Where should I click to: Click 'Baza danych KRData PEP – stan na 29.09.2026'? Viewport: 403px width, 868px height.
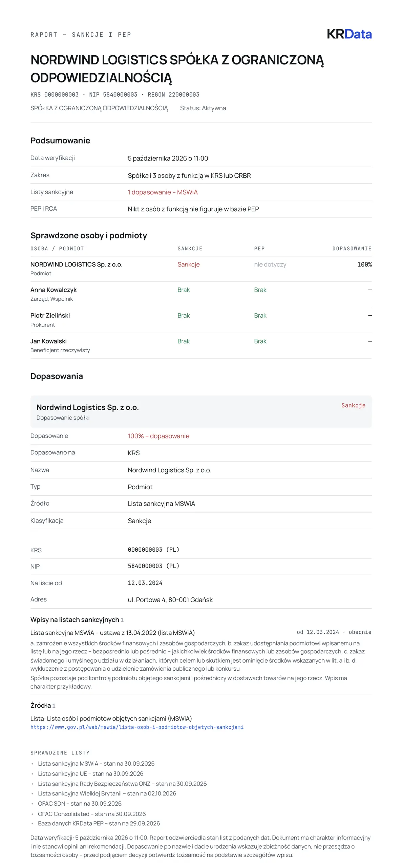click(x=99, y=823)
